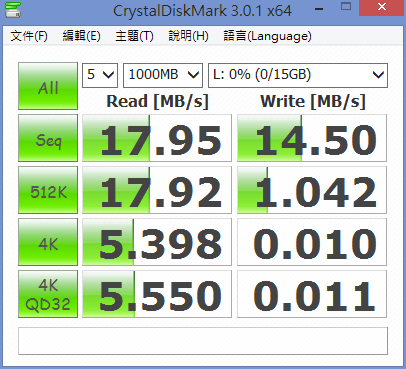
Task: Start the Seq sequential test
Action: point(48,138)
